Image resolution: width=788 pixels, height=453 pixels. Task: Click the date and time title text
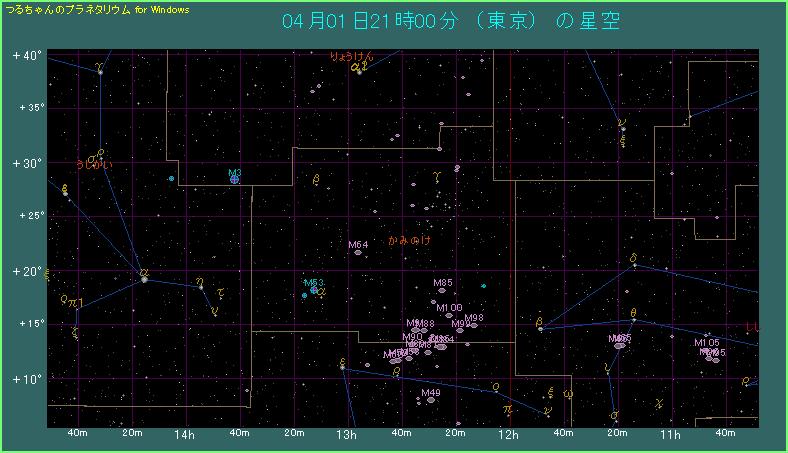[450, 22]
